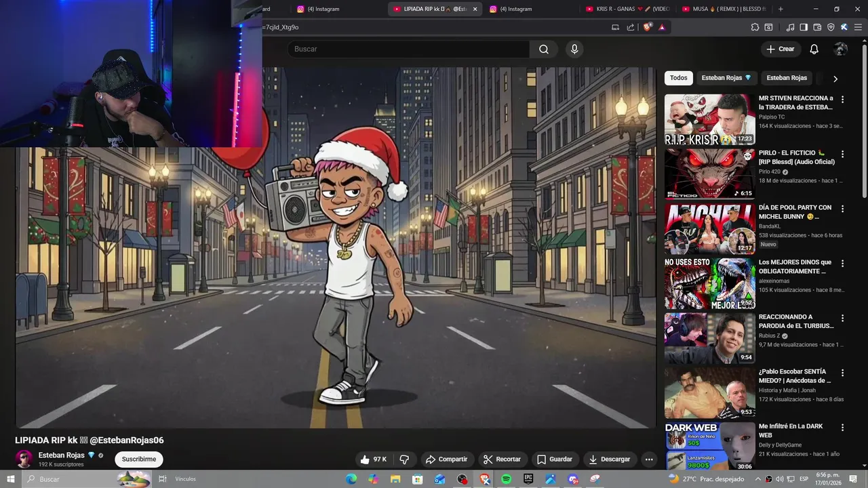Select second Esteban Rojas filter chip
The width and height of the screenshot is (868, 488).
tap(787, 78)
